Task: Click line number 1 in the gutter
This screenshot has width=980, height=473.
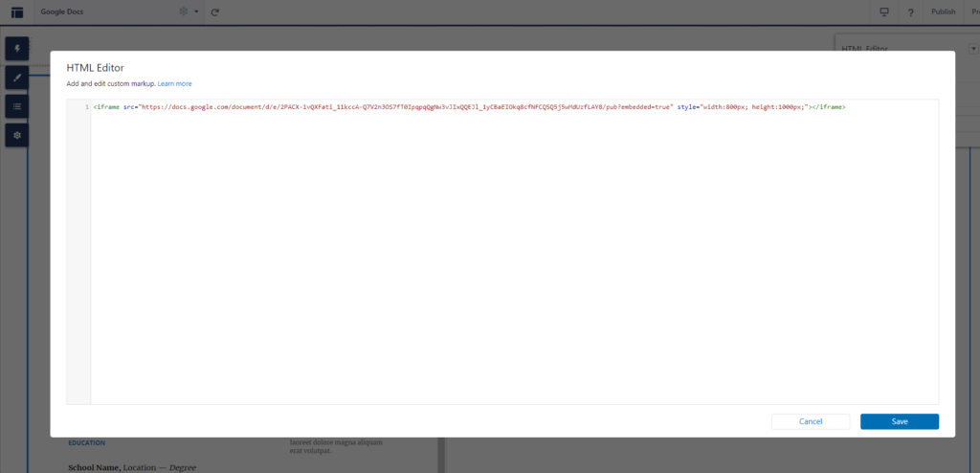Action: click(x=86, y=107)
